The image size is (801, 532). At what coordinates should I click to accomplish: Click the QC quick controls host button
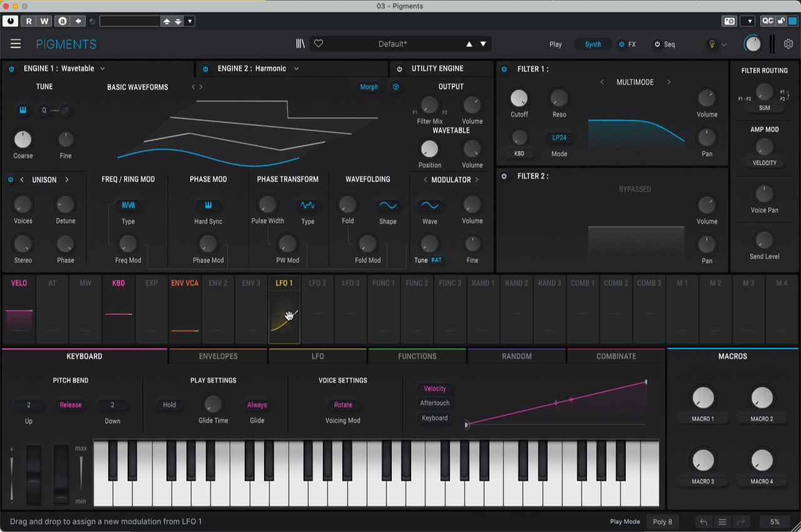pyautogui.click(x=768, y=21)
